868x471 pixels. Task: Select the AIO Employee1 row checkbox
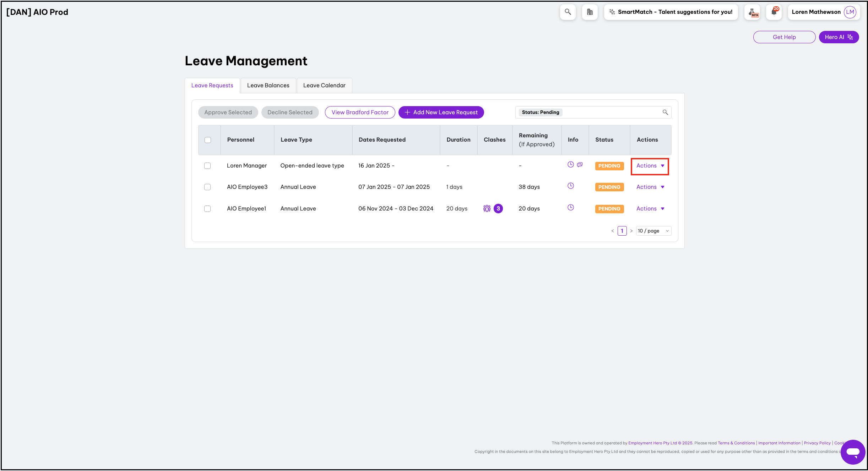(x=207, y=209)
